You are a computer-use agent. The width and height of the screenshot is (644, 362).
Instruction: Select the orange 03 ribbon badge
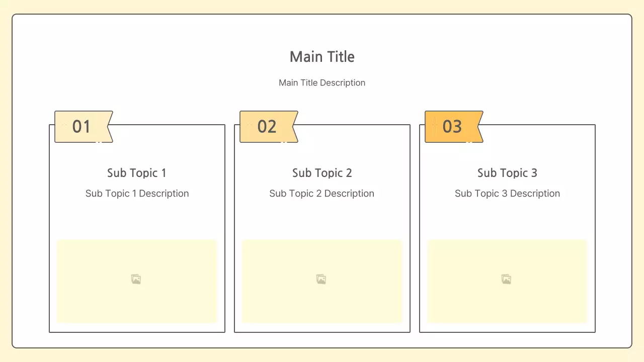click(x=453, y=127)
